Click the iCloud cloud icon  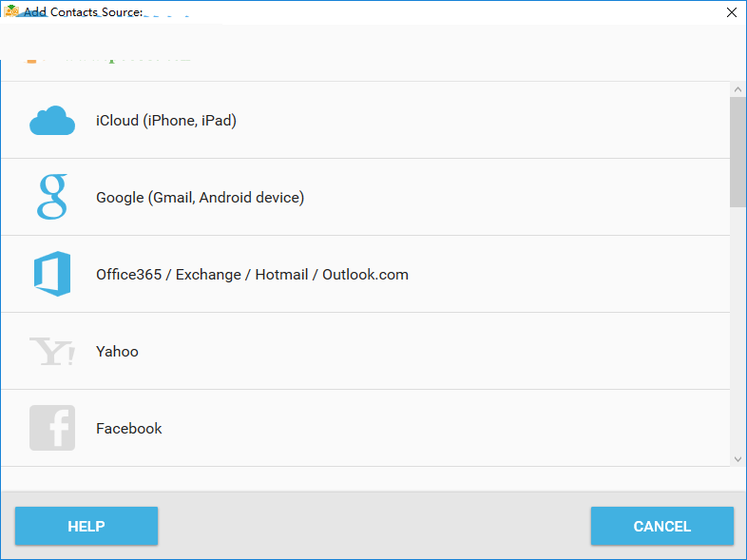tap(52, 121)
